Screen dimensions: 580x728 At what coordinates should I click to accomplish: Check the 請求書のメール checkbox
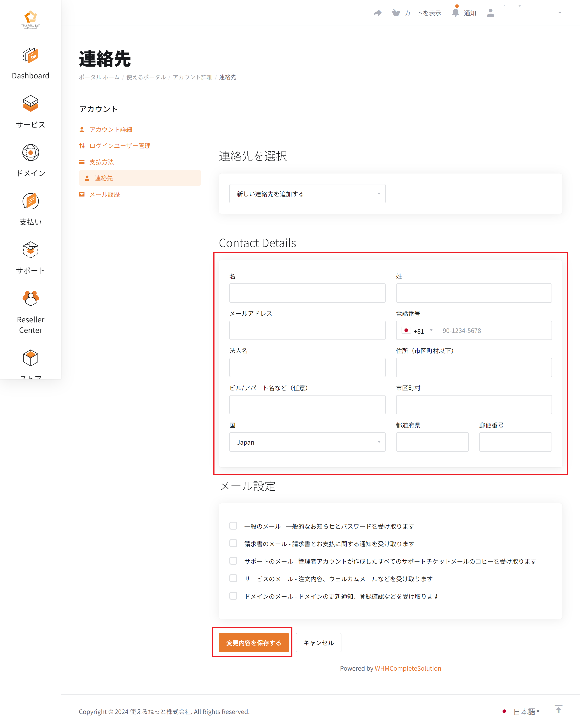pos(233,543)
